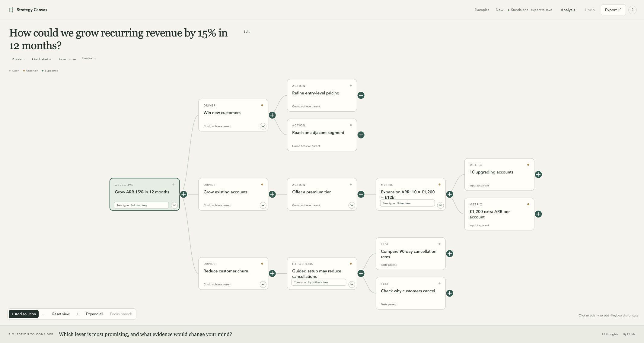Image resolution: width=644 pixels, height=343 pixels.
Task: Click Edit next to the title
Action: (x=247, y=31)
